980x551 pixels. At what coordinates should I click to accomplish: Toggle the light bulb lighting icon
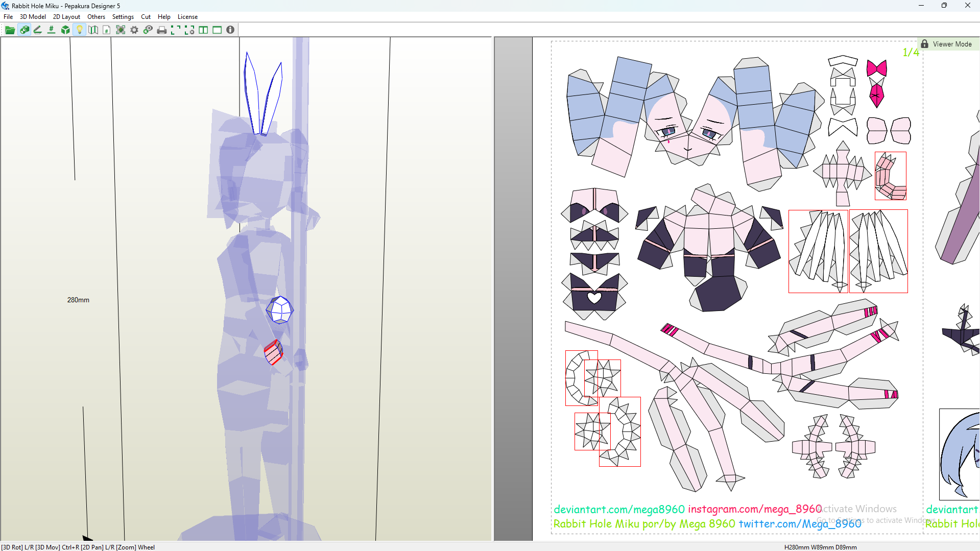pyautogui.click(x=79, y=30)
